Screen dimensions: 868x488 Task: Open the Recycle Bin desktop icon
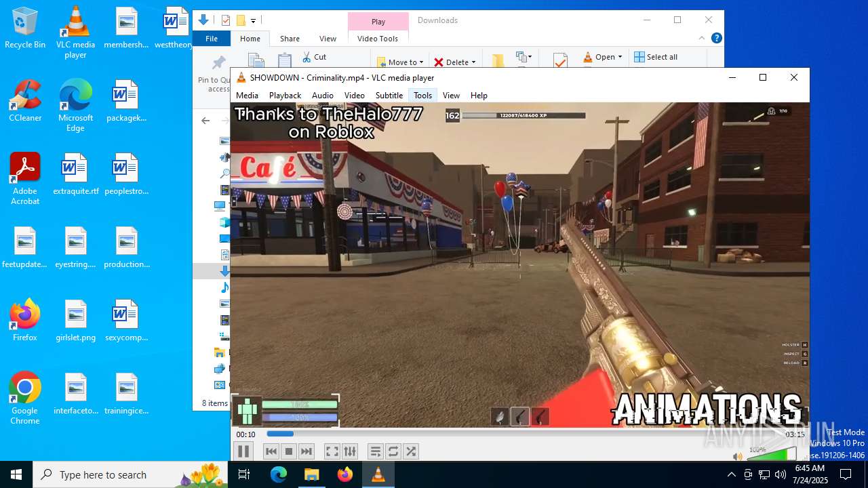click(x=25, y=28)
